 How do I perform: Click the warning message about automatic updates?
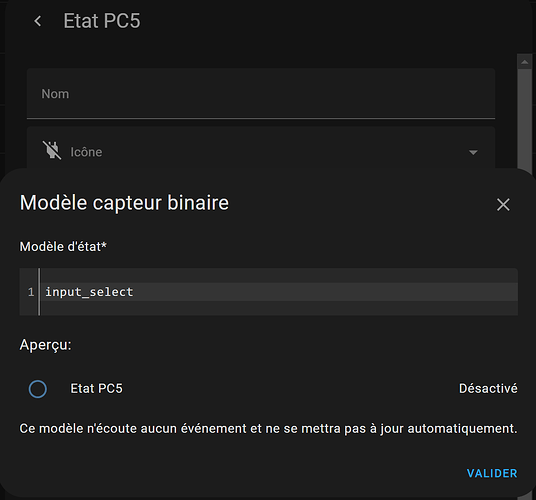coord(268,429)
